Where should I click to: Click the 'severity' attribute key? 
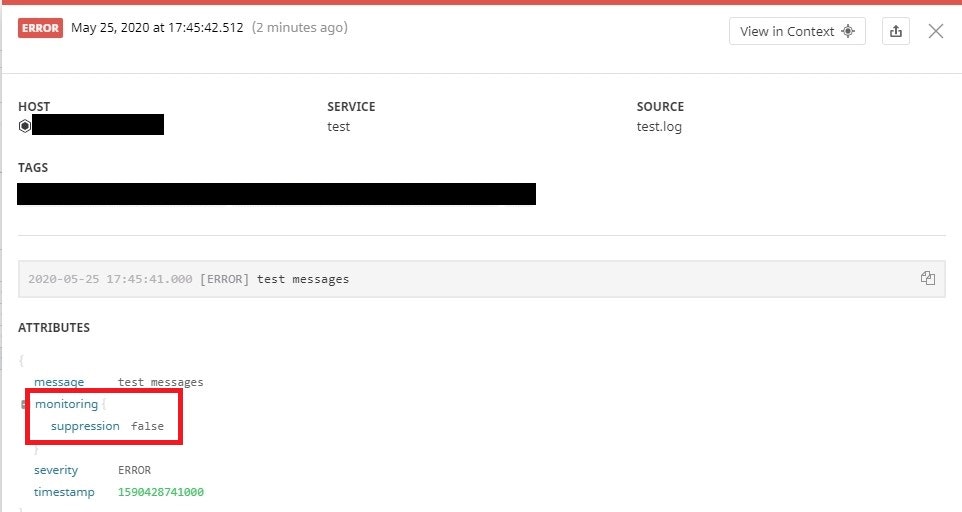pos(56,470)
